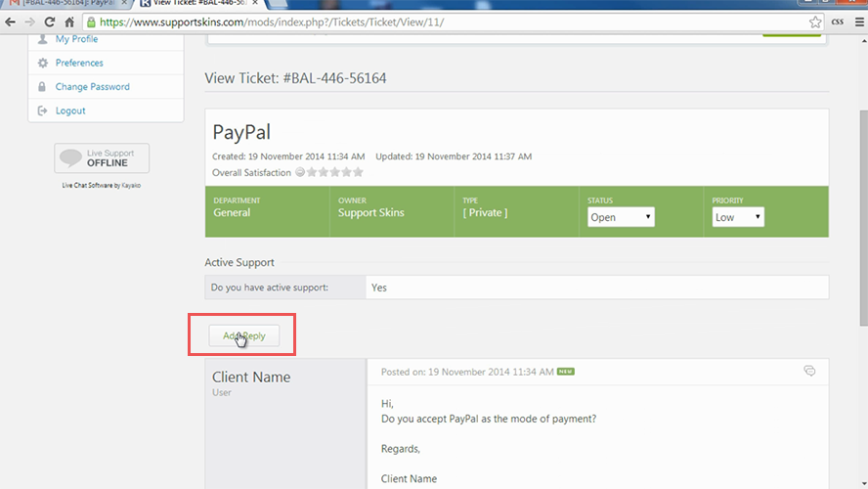Click the browser back arrow
868x489 pixels.
coord(11,22)
